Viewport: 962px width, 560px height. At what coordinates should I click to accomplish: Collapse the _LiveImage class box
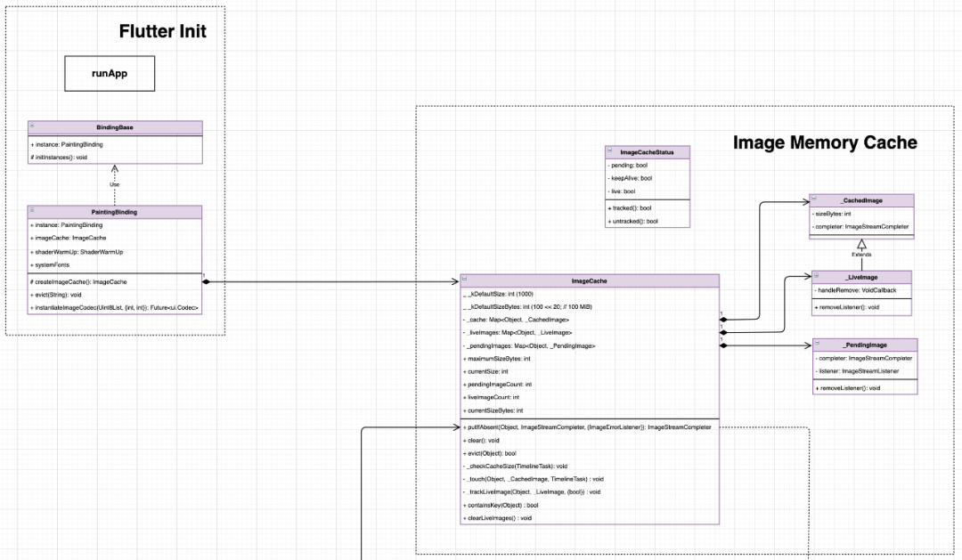[816, 275]
